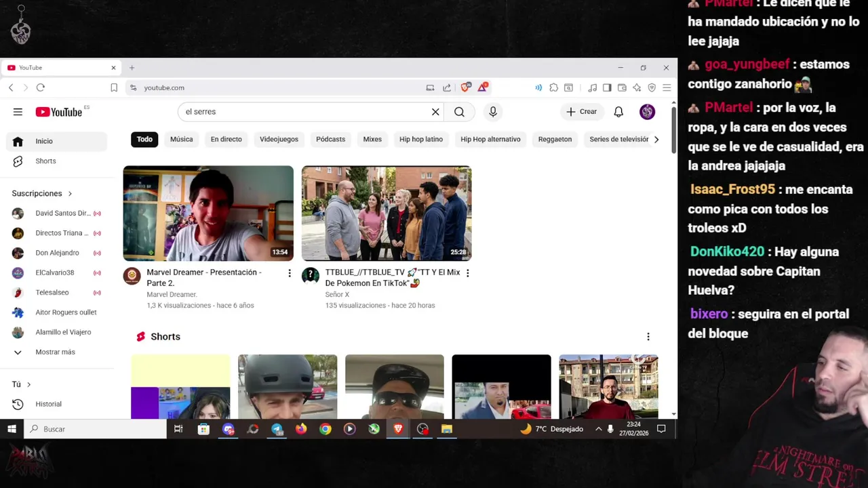The height and width of the screenshot is (488, 868).
Task: Open Brave VPN shield icon
Action: click(652, 87)
